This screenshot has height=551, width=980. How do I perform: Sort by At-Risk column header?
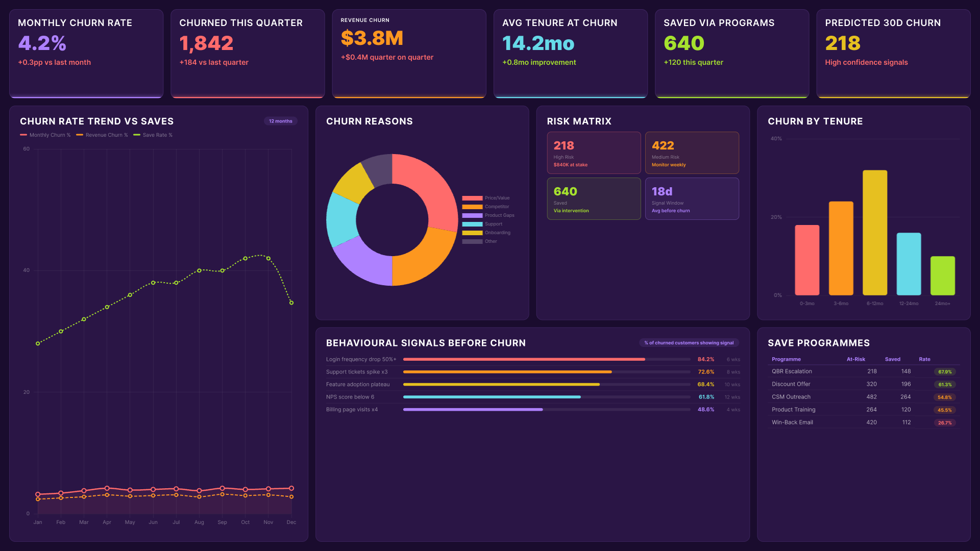tap(855, 359)
